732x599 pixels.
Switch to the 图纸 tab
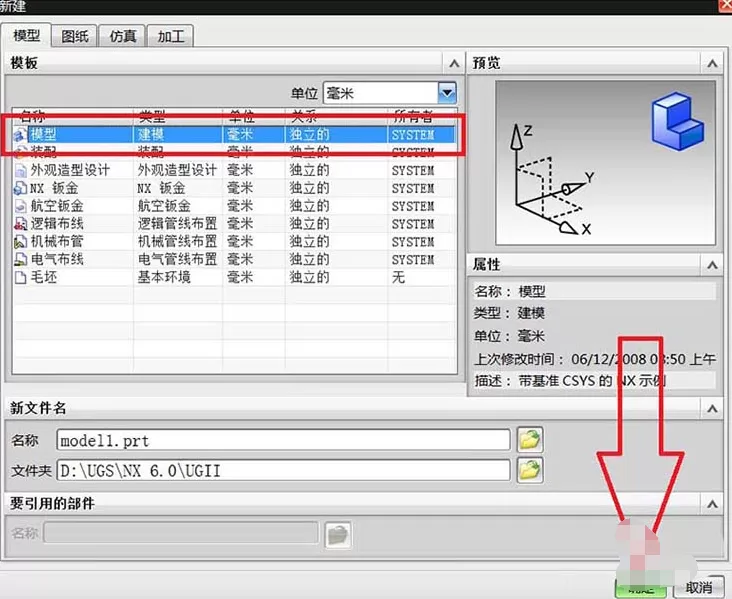(x=74, y=36)
